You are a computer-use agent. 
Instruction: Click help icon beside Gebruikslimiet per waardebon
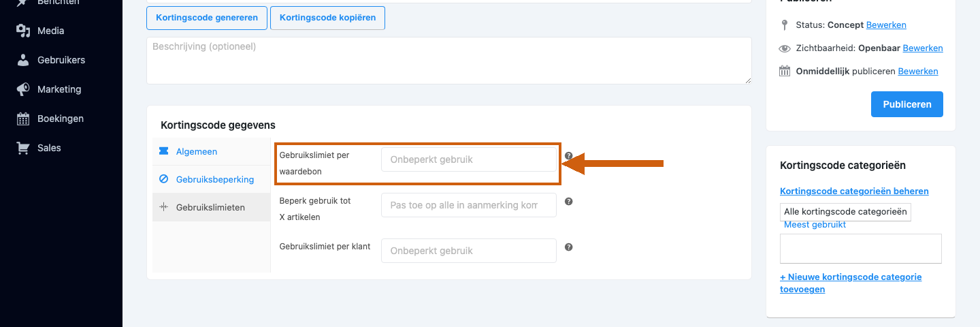(x=569, y=156)
